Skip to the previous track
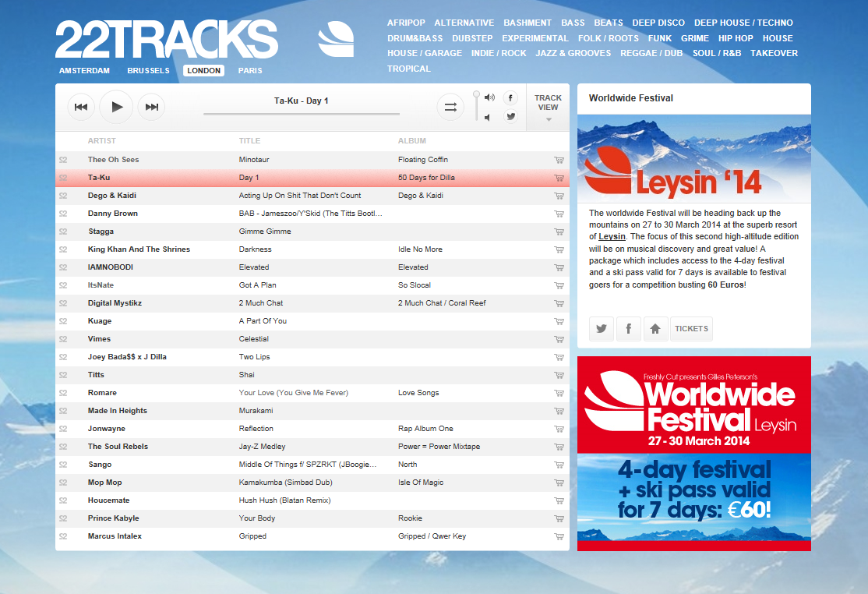 click(x=81, y=107)
